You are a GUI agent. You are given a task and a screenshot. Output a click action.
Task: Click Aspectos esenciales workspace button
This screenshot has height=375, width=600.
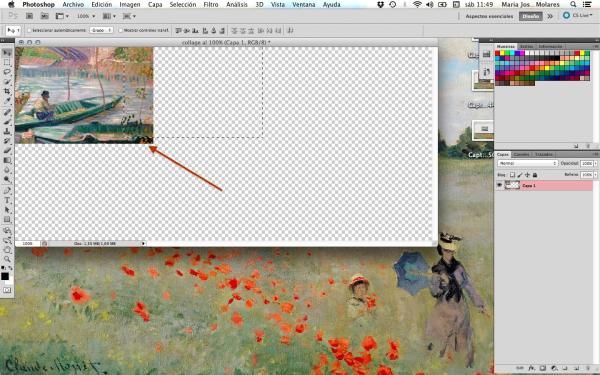(x=489, y=16)
